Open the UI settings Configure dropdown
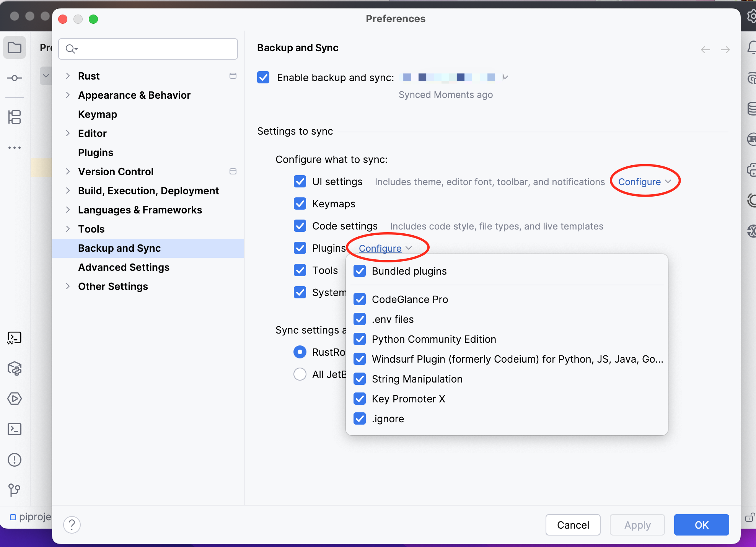756x547 pixels. (x=645, y=182)
